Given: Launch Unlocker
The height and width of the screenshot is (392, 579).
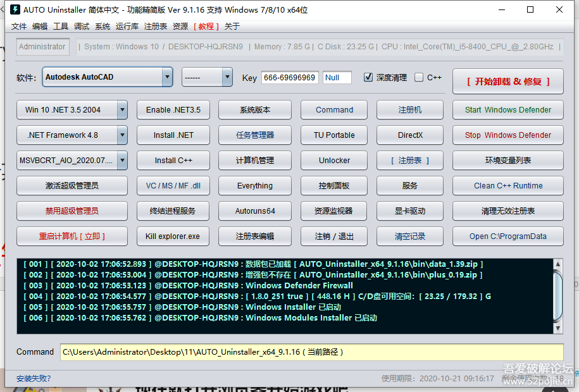Looking at the screenshot, I should [334, 160].
